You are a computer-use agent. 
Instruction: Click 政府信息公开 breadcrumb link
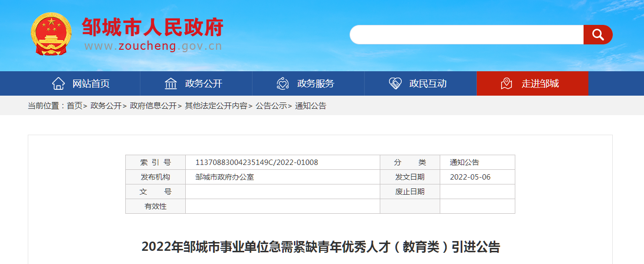pyautogui.click(x=153, y=106)
